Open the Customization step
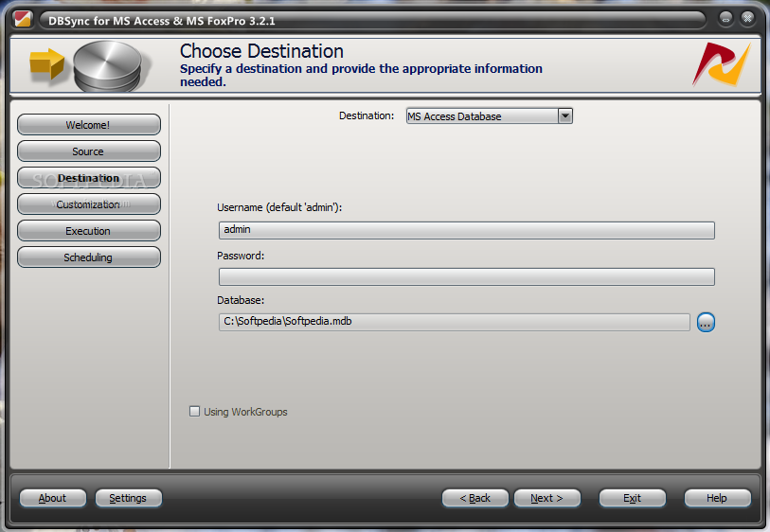The image size is (770, 532). tap(89, 204)
